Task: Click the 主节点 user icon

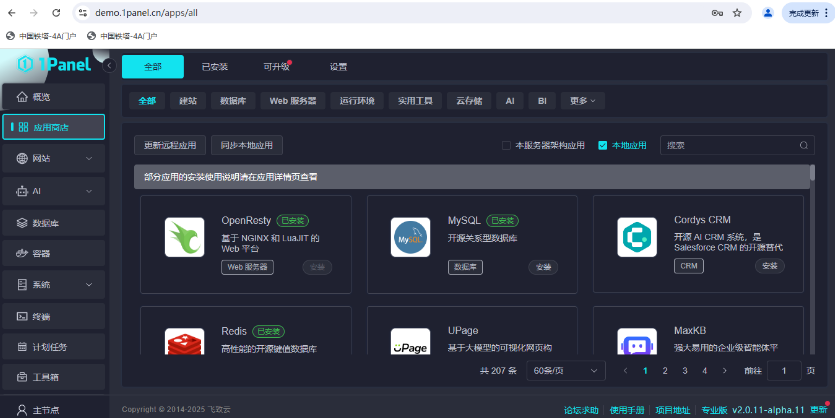Action: pos(22,411)
